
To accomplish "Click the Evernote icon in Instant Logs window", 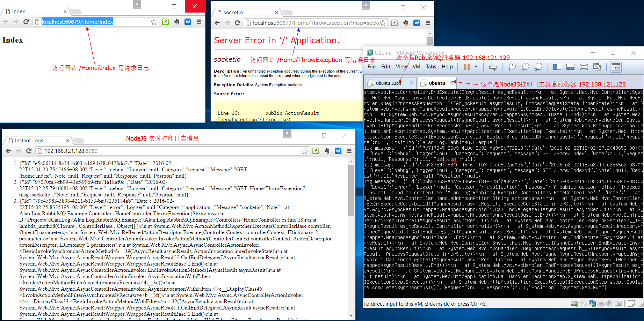I will (327, 151).
